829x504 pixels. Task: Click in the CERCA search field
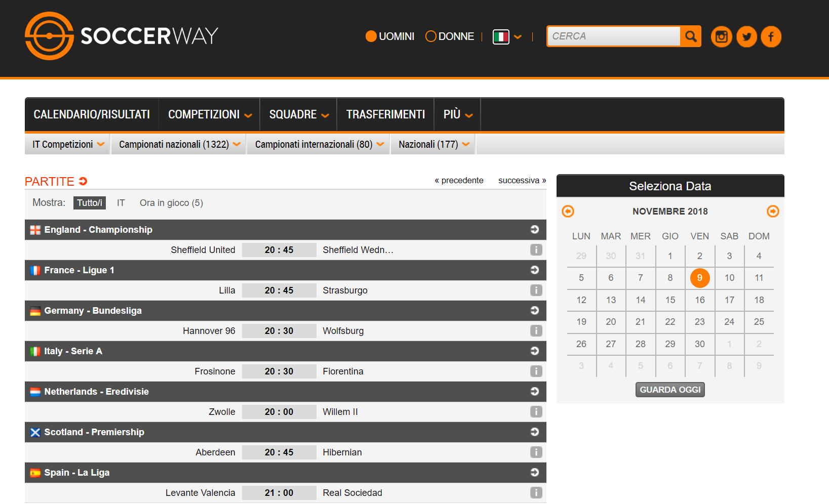tap(614, 36)
